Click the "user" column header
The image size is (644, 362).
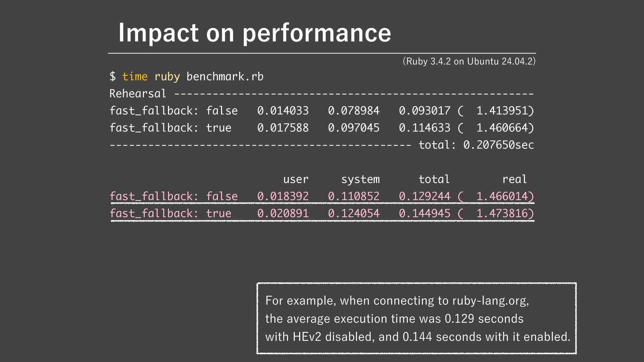[x=296, y=179]
